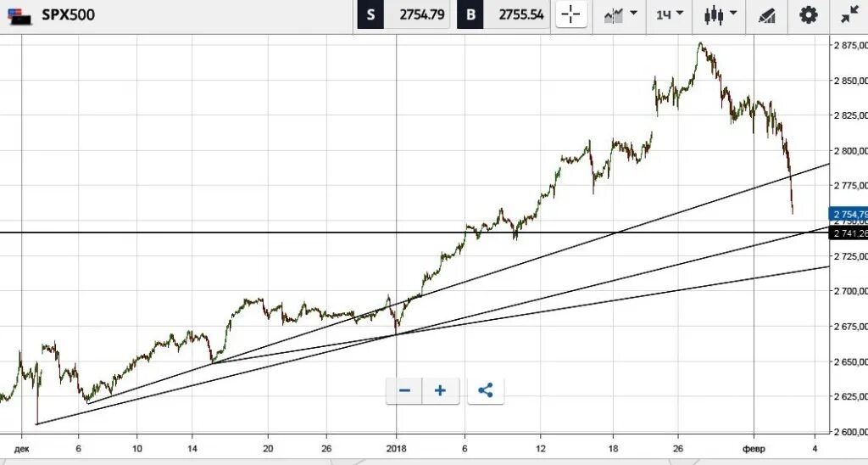The width and height of the screenshot is (868, 465).
Task: Click the horizontal line price label 2 741,26
Action: pyautogui.click(x=849, y=233)
